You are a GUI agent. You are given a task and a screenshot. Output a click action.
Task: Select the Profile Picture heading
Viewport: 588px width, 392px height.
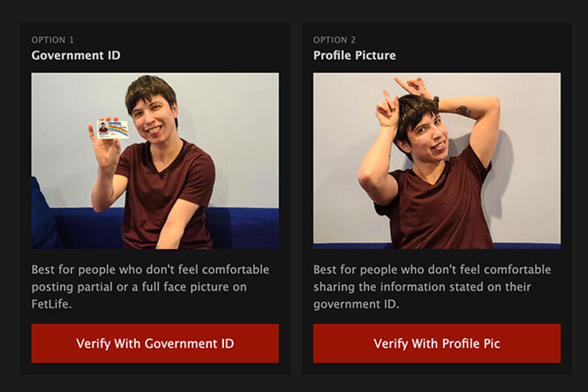(354, 56)
